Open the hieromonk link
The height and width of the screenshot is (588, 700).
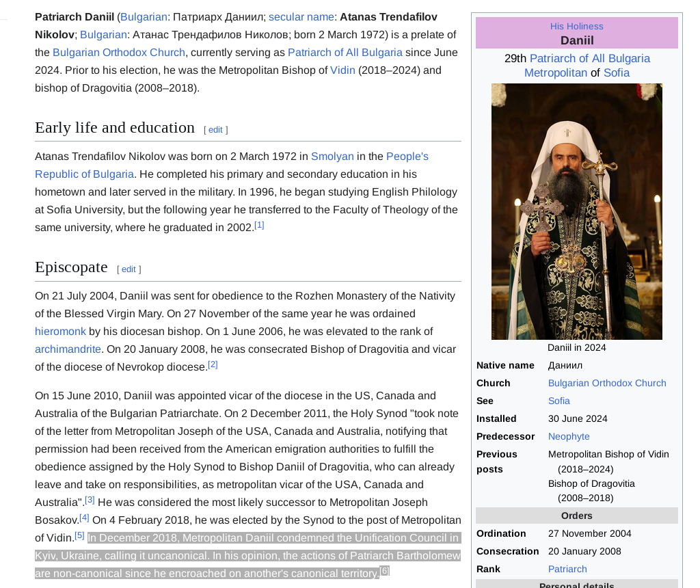point(60,332)
